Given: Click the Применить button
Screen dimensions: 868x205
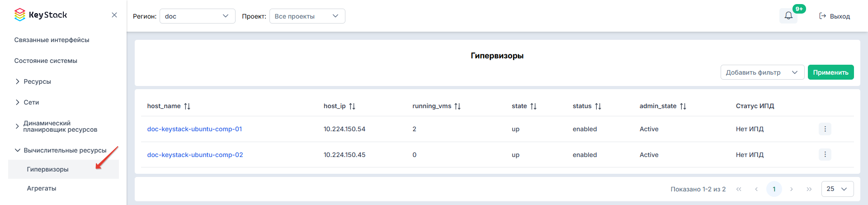Looking at the screenshot, I should tap(830, 72).
